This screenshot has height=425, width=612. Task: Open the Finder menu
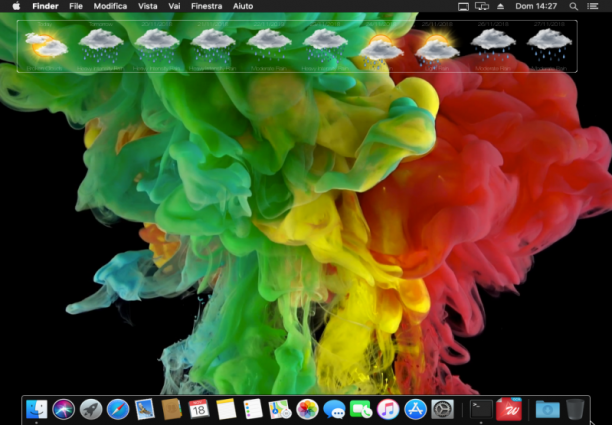click(45, 6)
